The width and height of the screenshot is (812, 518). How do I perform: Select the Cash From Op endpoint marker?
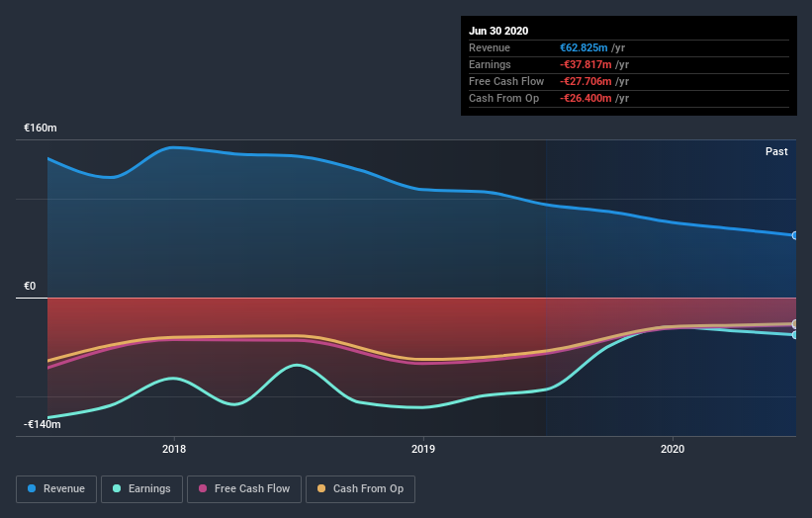(x=794, y=324)
